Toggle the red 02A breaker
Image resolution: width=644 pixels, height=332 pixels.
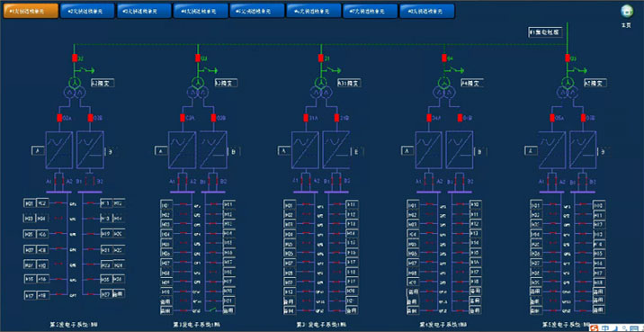59,119
